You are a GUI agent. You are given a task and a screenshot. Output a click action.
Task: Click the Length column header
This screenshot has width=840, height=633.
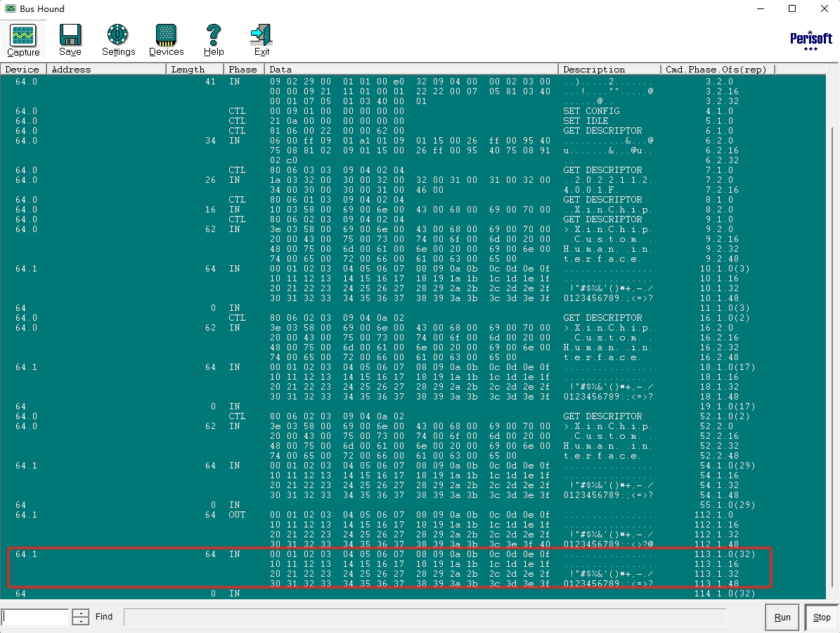195,69
